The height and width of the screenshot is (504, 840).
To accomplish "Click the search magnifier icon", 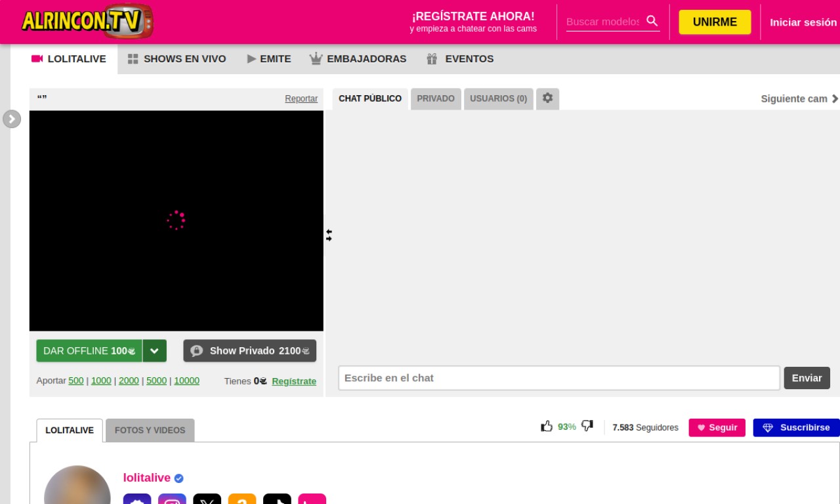I will click(652, 21).
